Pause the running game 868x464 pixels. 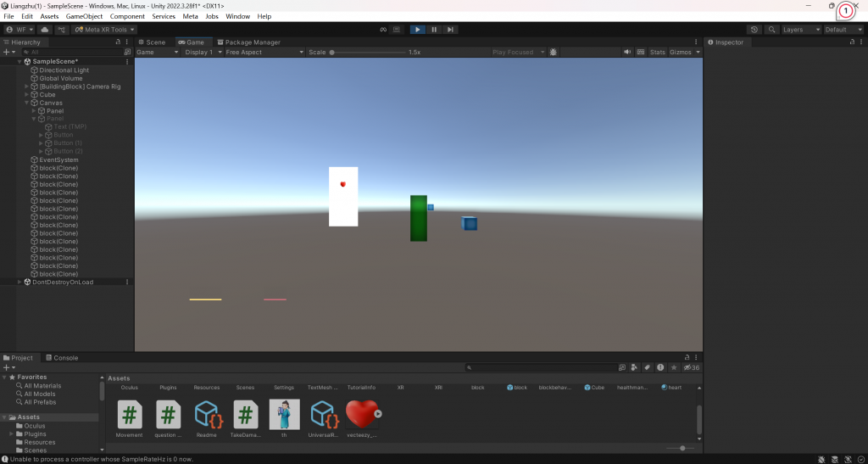(x=434, y=30)
